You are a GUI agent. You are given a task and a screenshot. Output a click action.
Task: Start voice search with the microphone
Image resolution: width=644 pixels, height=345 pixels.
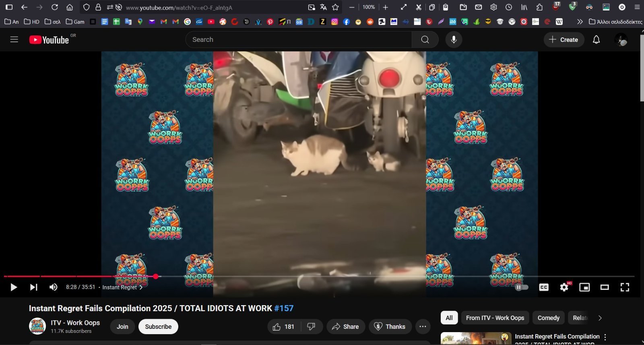[x=454, y=39]
